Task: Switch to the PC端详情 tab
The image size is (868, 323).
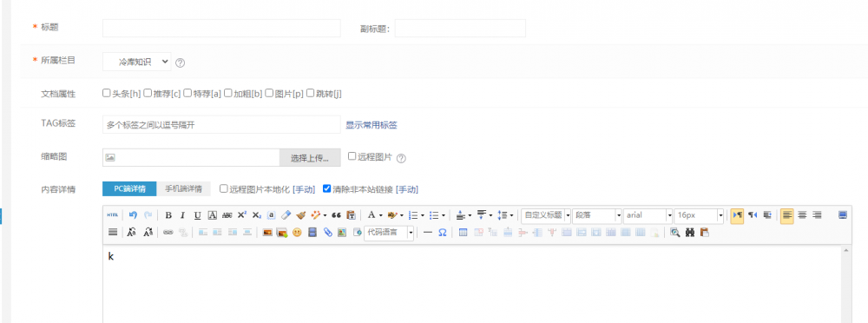Action: click(x=129, y=188)
